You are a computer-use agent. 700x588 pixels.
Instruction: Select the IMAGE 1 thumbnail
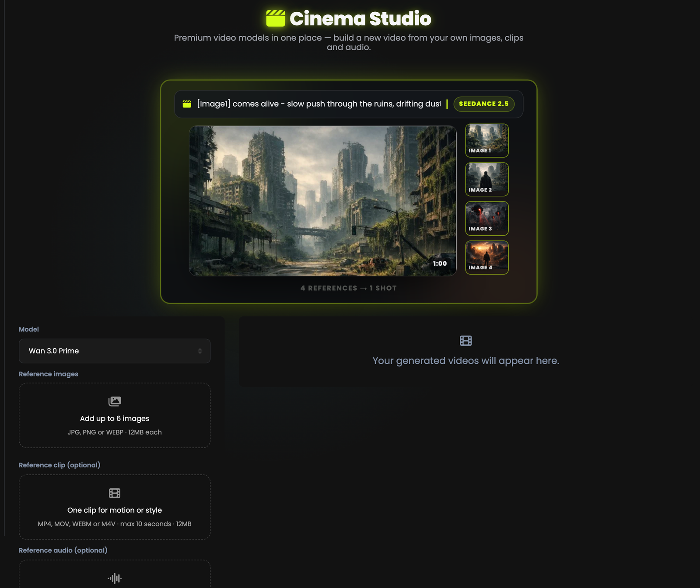click(x=487, y=140)
